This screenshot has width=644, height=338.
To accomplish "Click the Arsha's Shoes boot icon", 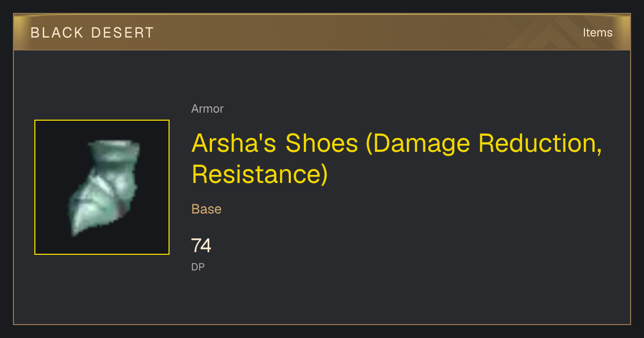I will coord(102,187).
